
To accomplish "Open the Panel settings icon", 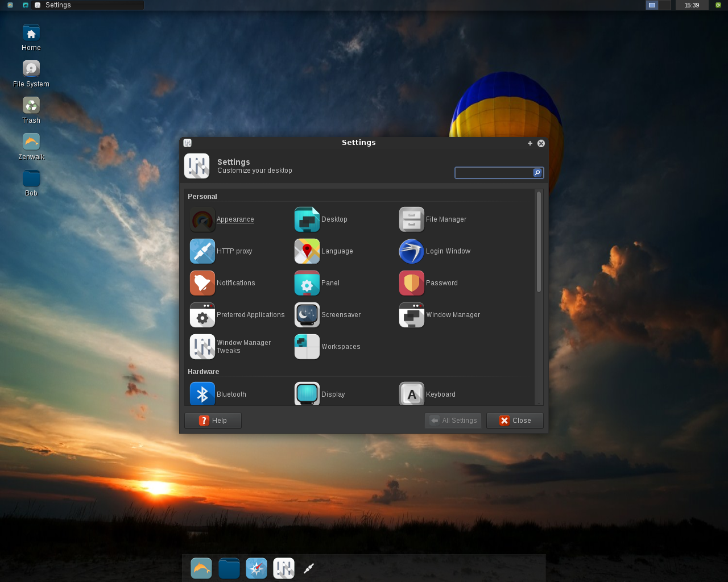I will pyautogui.click(x=307, y=283).
